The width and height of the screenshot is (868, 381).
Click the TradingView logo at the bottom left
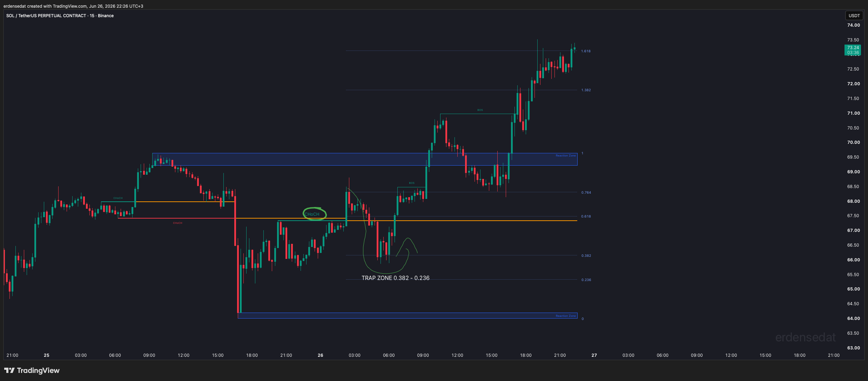(32, 370)
